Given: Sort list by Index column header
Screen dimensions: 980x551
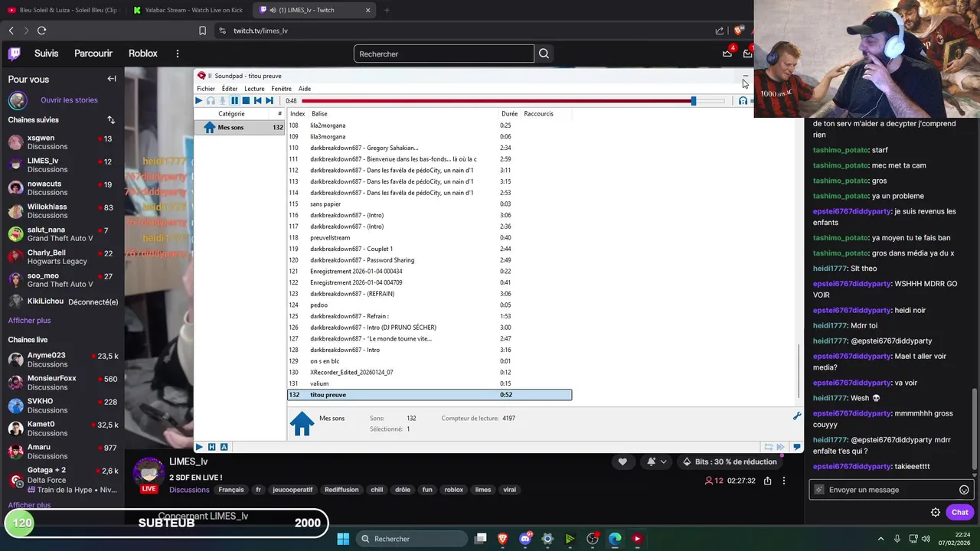Looking at the screenshot, I should (297, 113).
